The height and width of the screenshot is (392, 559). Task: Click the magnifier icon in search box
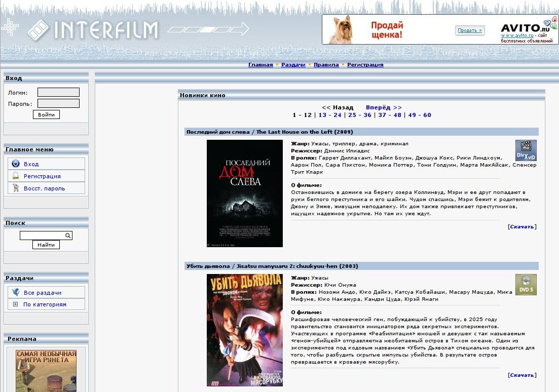point(67,236)
